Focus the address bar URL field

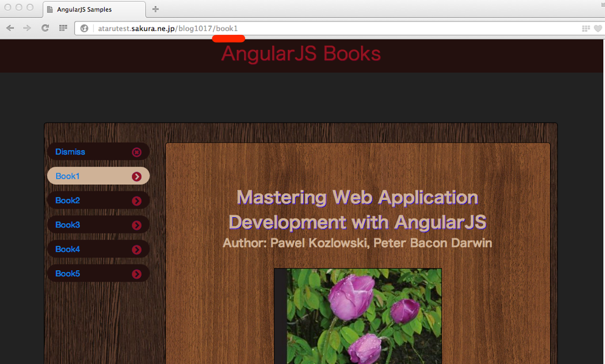tap(335, 29)
